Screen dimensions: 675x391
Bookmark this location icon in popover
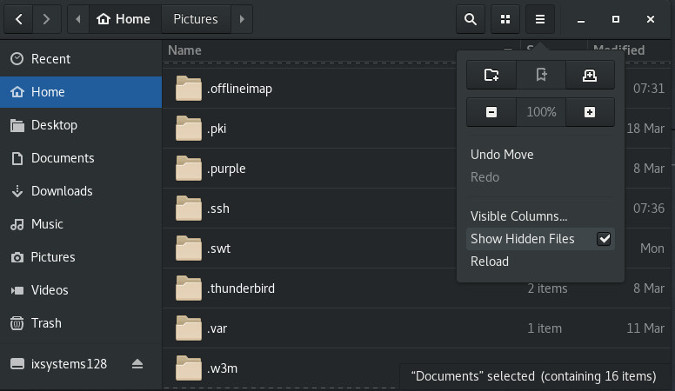pos(541,75)
